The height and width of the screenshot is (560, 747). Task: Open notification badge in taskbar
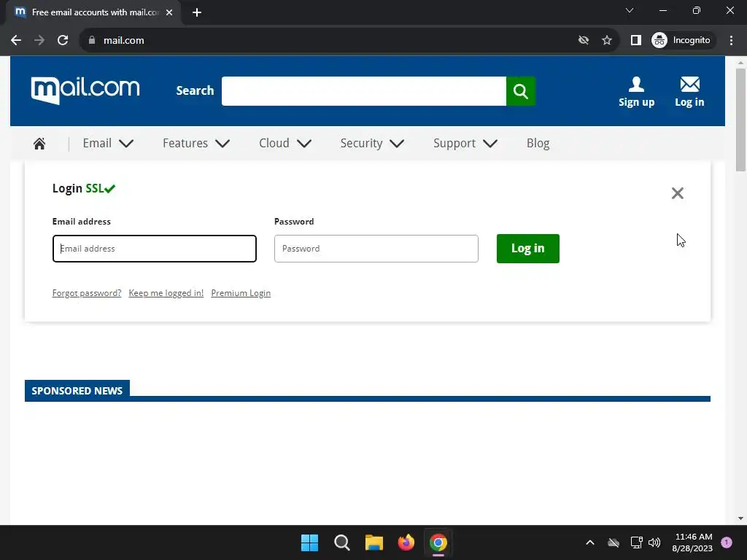pos(726,542)
